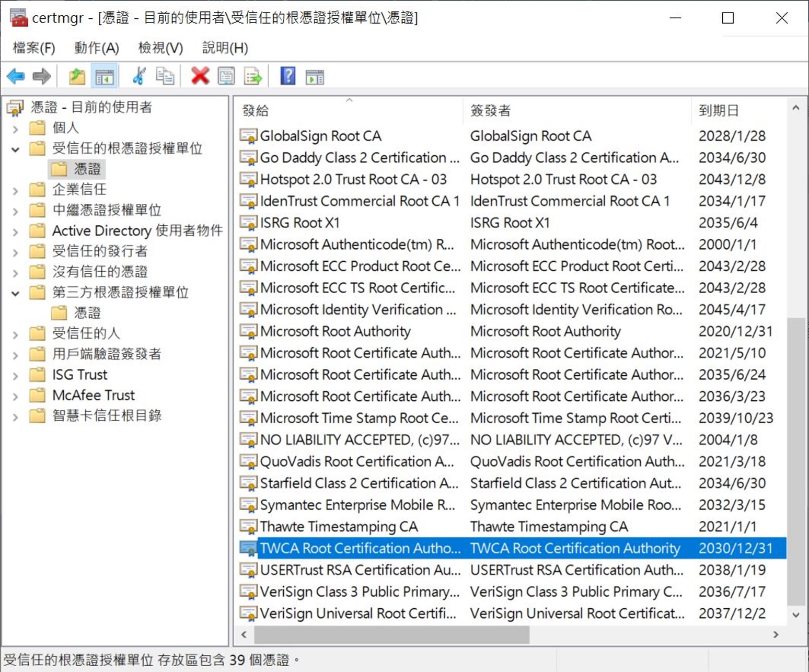Sort by the 發給 column header
The width and height of the screenshot is (809, 672).
(349, 110)
